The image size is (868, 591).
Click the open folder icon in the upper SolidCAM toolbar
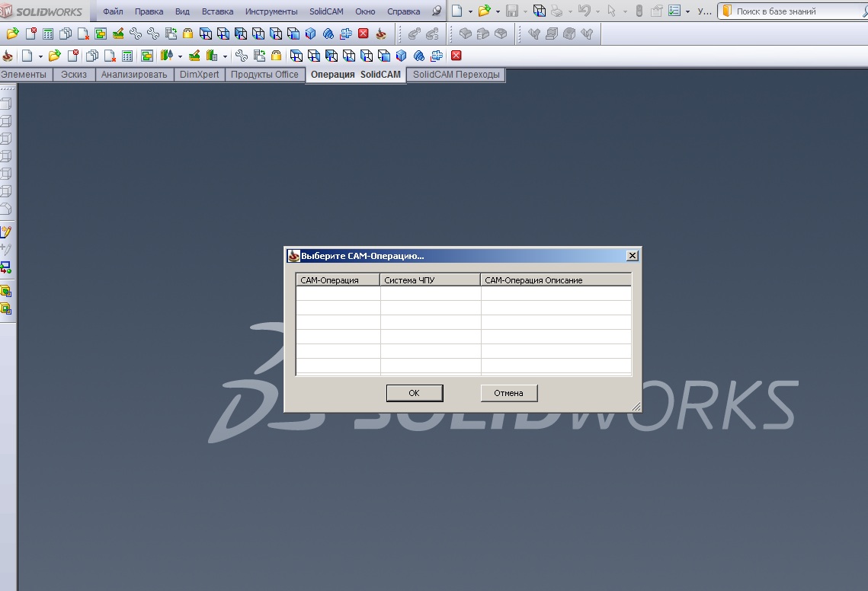12,34
